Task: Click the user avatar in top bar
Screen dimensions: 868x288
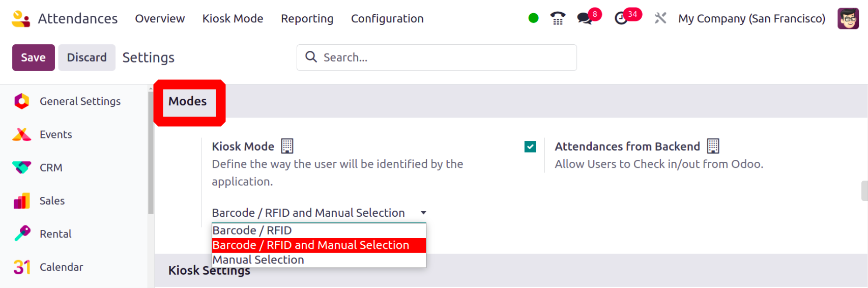Action: pyautogui.click(x=848, y=18)
